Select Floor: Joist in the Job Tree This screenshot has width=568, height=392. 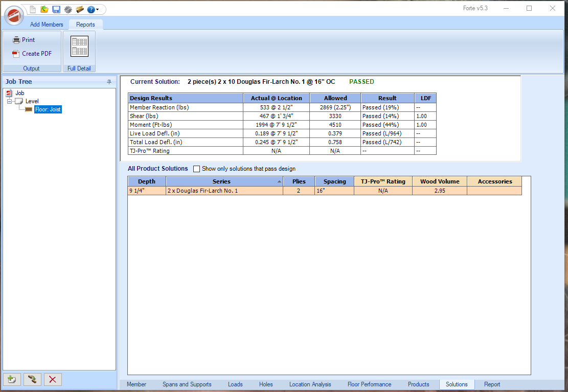pos(48,109)
